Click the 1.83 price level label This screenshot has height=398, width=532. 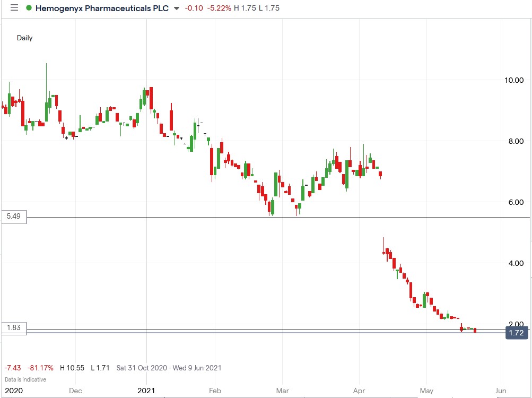click(13, 328)
